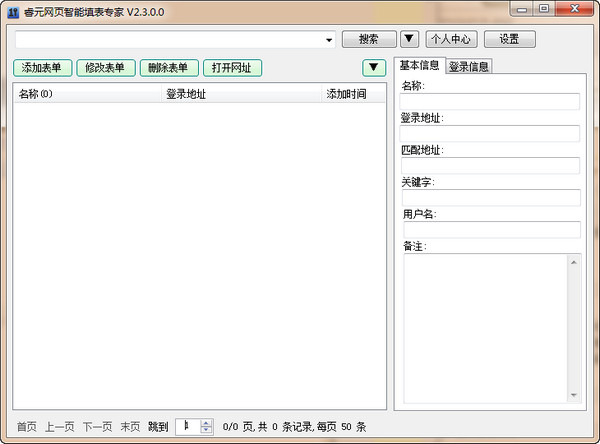Focus the 名称 input field
Image resolution: width=600 pixels, height=444 pixels.
coord(490,101)
